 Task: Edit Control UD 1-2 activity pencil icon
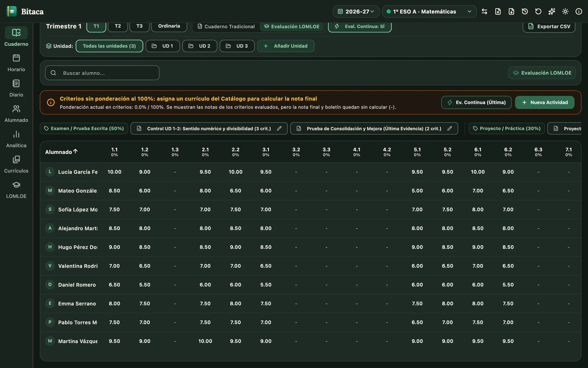279,128
